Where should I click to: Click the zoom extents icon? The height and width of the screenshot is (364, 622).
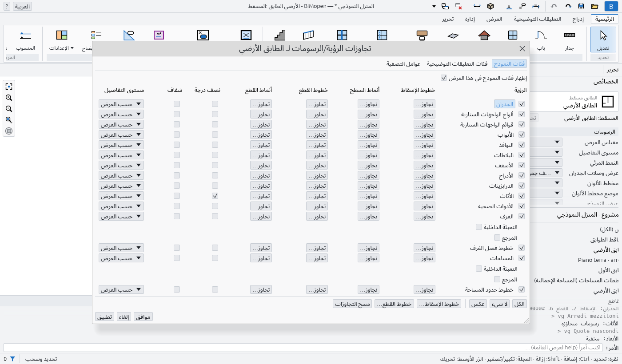click(x=8, y=87)
